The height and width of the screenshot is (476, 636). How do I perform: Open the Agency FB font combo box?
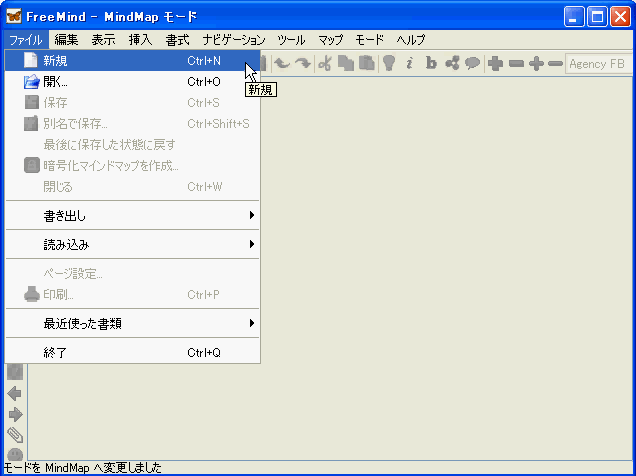(x=599, y=64)
